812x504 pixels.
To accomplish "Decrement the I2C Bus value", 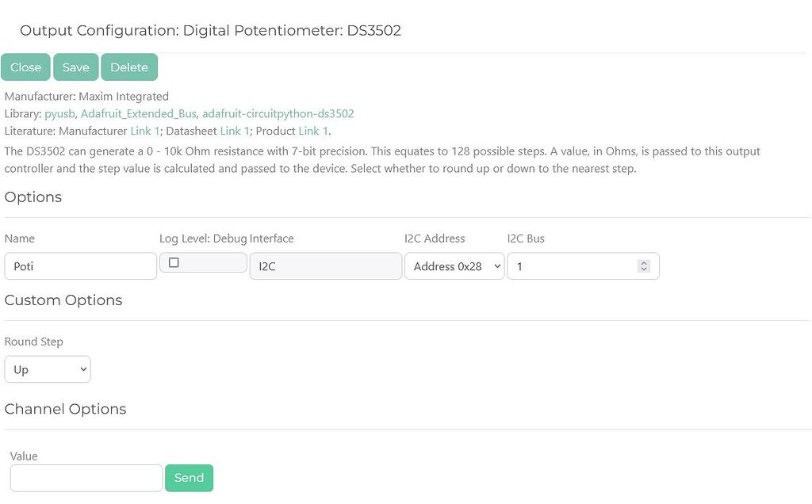I will [x=644, y=269].
